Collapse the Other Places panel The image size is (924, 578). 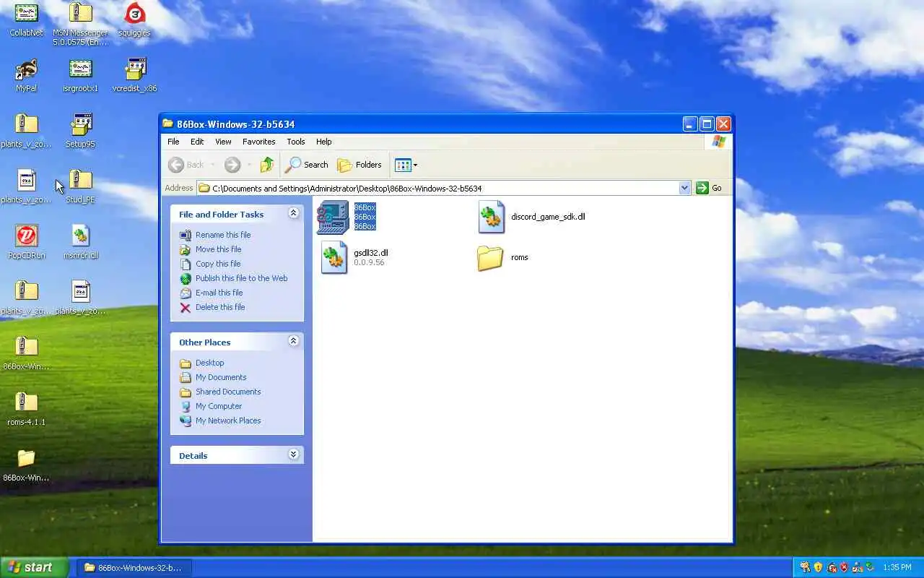point(293,341)
